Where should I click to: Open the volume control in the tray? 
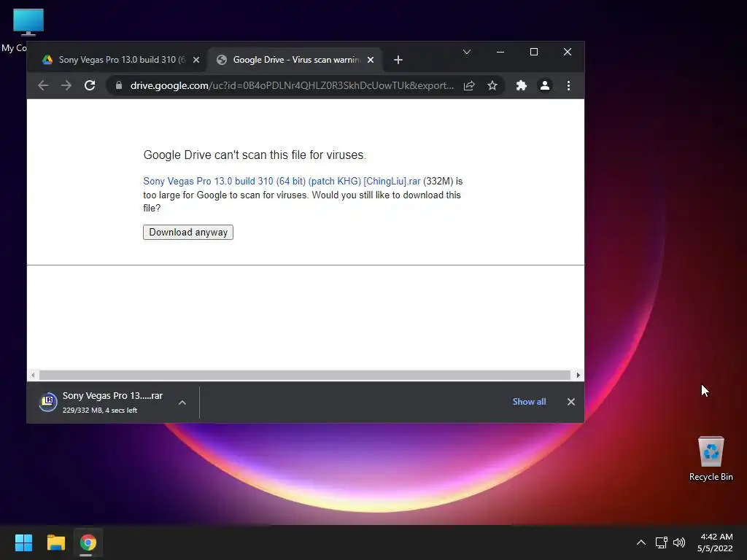(679, 542)
